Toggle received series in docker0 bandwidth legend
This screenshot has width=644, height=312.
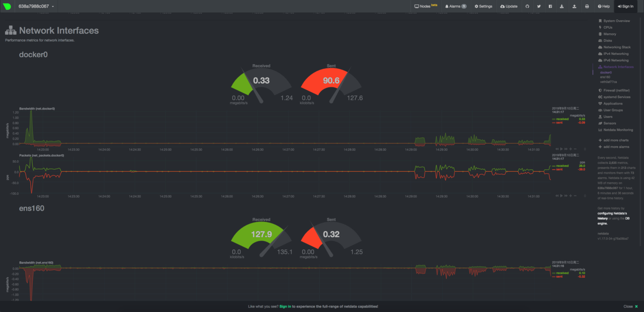(561, 119)
